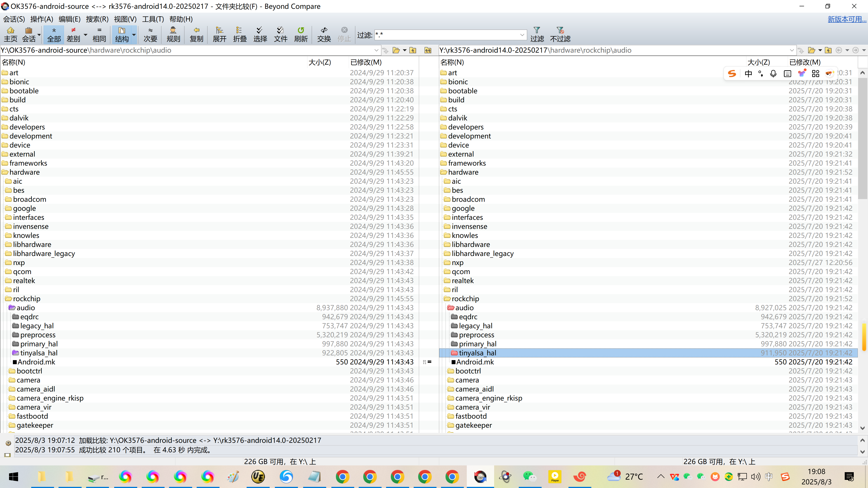Screen dimensions: 868x488
Task: Toggle the IME soft keyboard icon
Action: (x=788, y=73)
